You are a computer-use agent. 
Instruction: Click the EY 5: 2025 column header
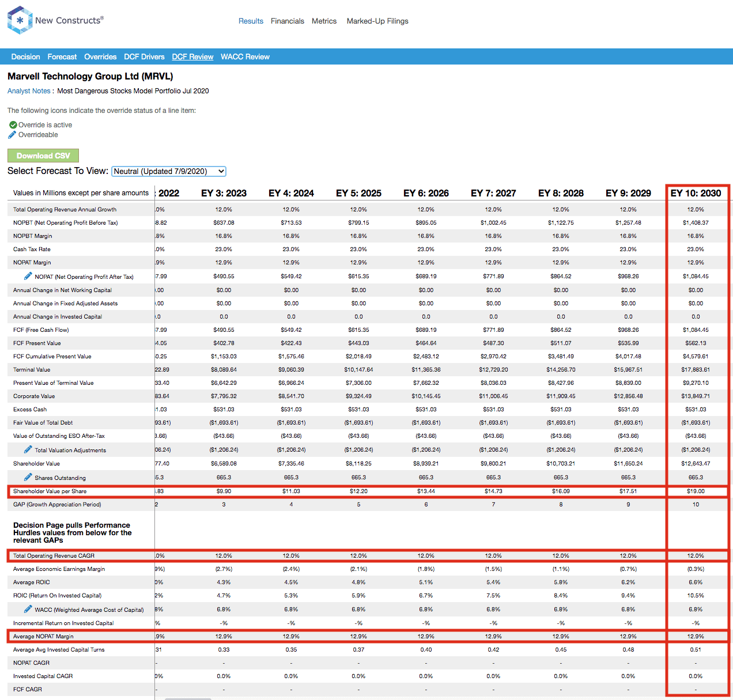click(x=358, y=193)
